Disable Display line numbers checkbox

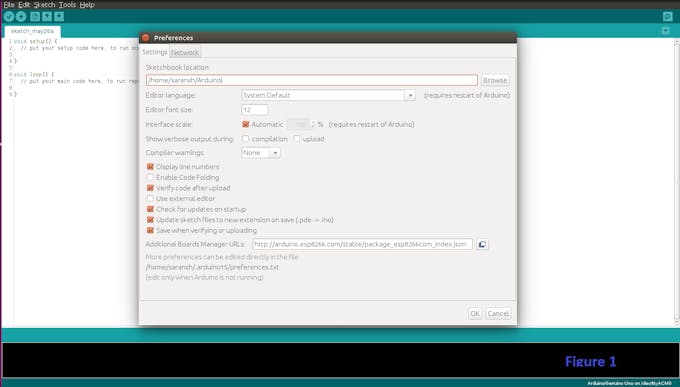150,167
